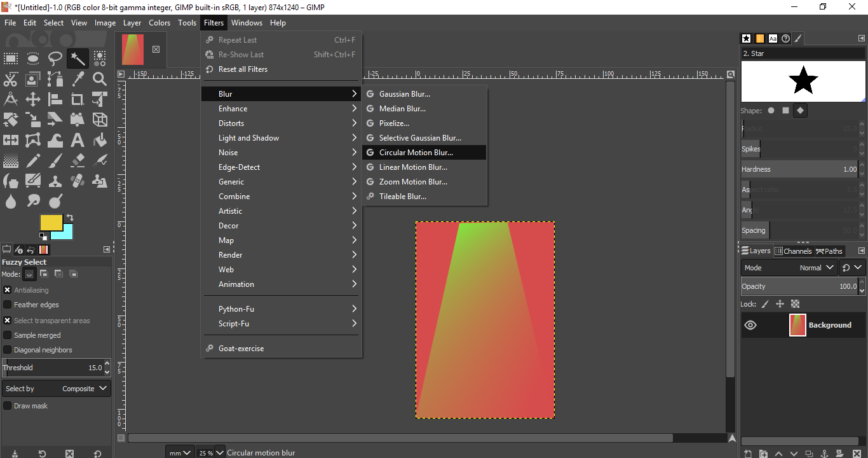This screenshot has width=868, height=458.
Task: Click the star brush preview thumbnail
Action: coord(803,81)
